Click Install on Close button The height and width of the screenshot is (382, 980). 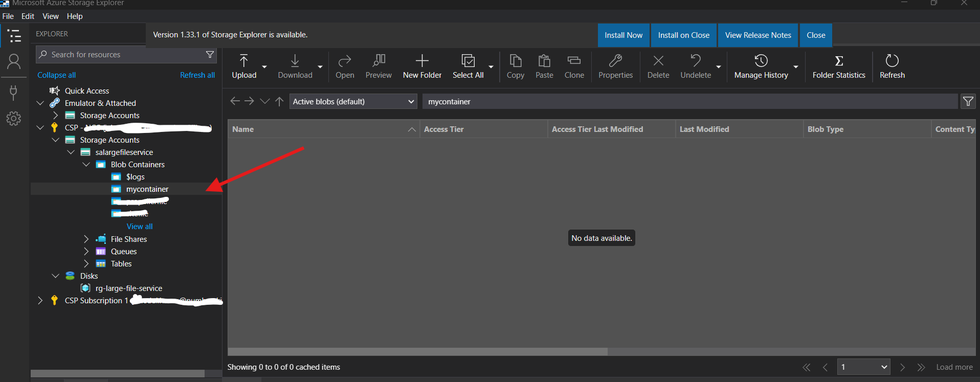pos(683,35)
